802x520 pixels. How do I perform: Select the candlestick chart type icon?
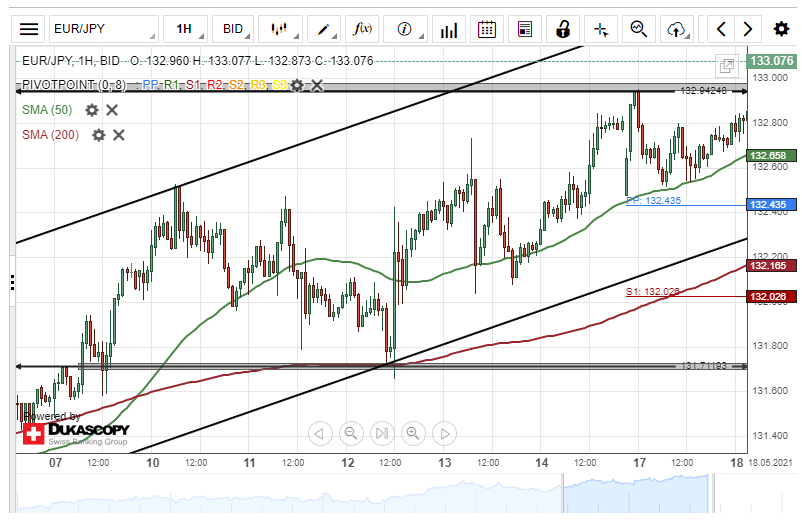pos(280,30)
